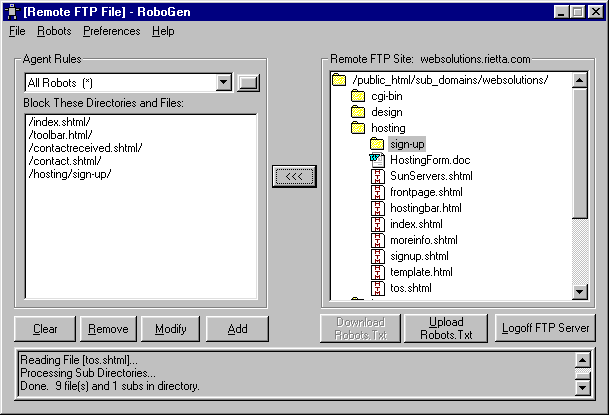Image resolution: width=609 pixels, height=415 pixels.
Task: Click Logoff FTP Server button
Action: (x=545, y=328)
